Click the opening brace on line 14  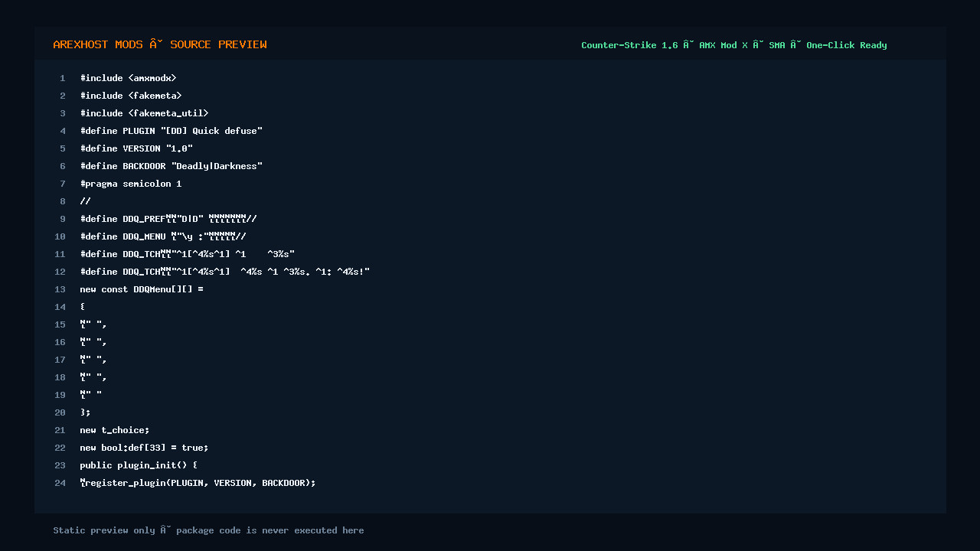pyautogui.click(x=83, y=307)
